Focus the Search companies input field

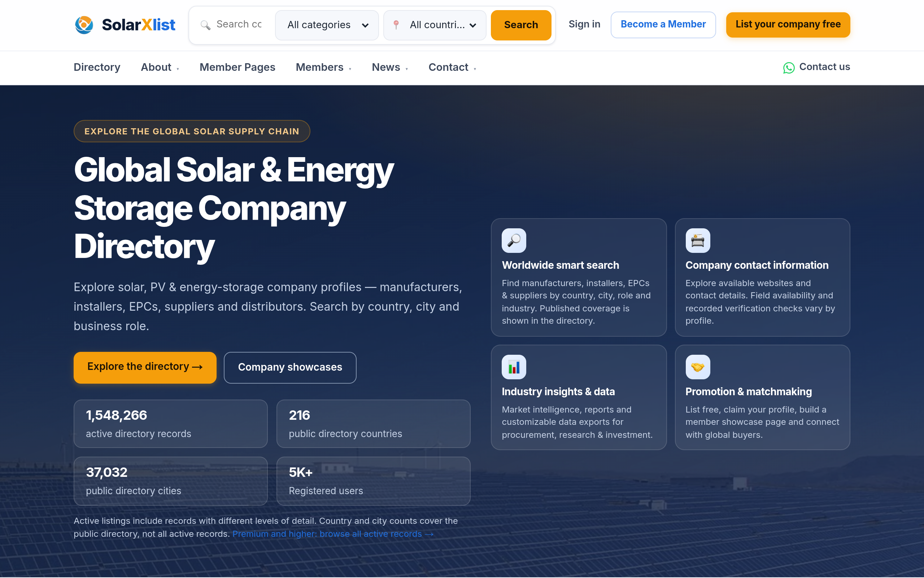[x=239, y=25]
